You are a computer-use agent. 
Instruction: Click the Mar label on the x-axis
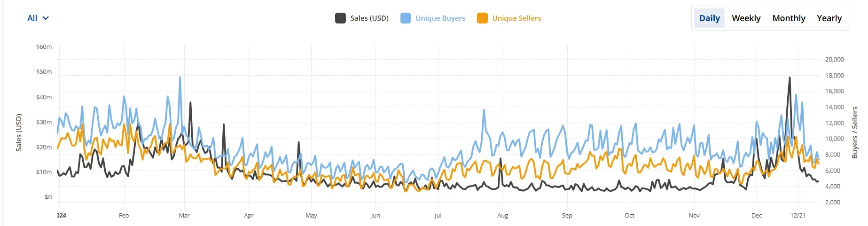coord(184,216)
